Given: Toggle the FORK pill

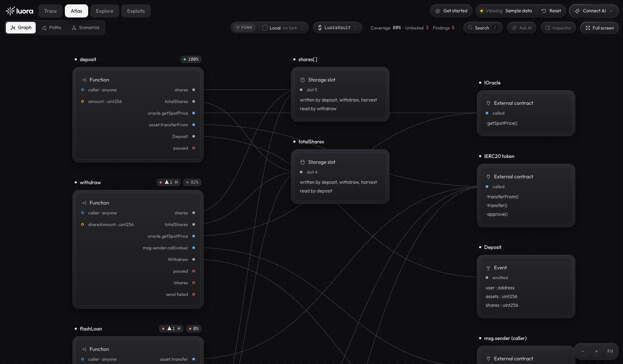Looking at the screenshot, I should tap(244, 28).
